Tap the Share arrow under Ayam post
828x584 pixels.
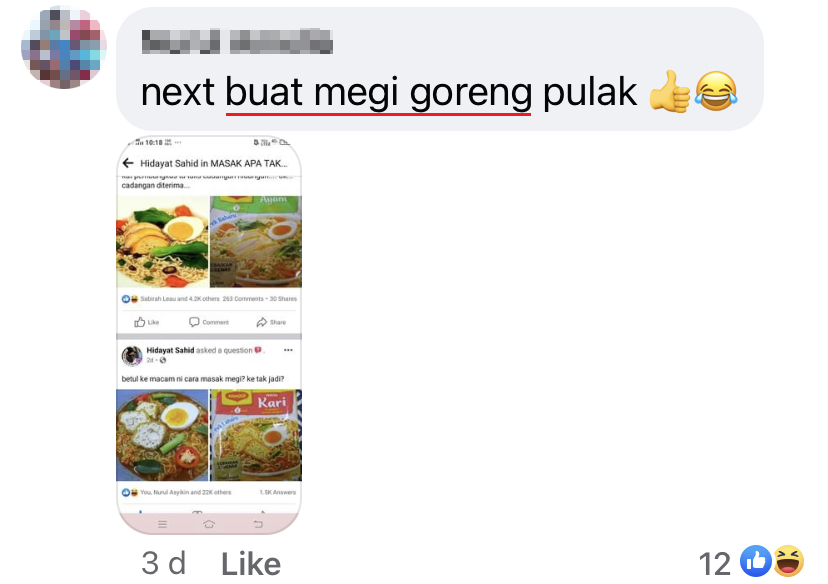pyautogui.click(x=271, y=322)
